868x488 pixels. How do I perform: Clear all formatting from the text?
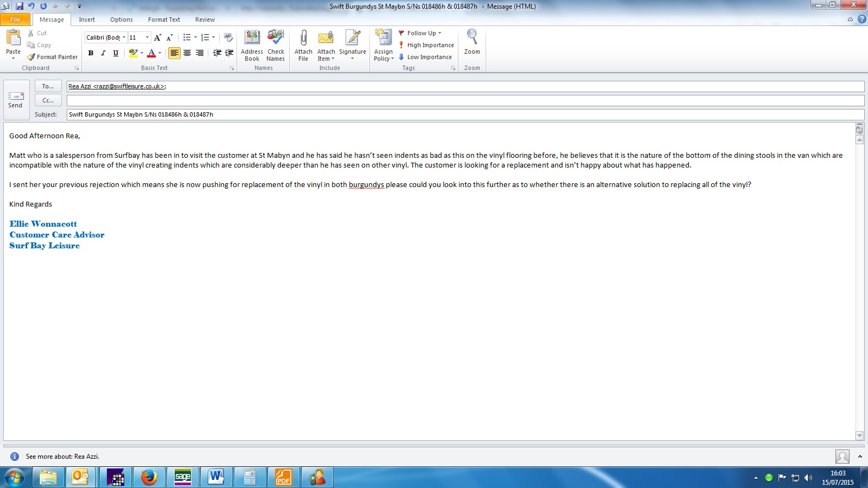pyautogui.click(x=228, y=37)
